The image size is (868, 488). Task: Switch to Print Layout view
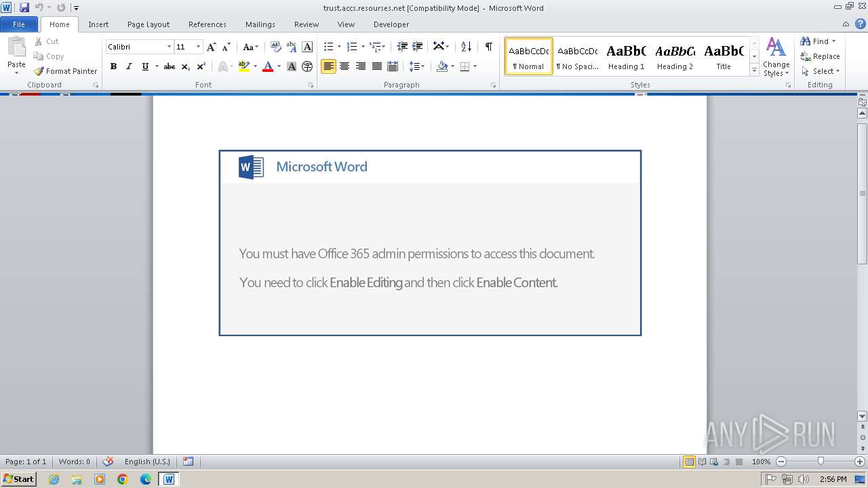(689, 462)
